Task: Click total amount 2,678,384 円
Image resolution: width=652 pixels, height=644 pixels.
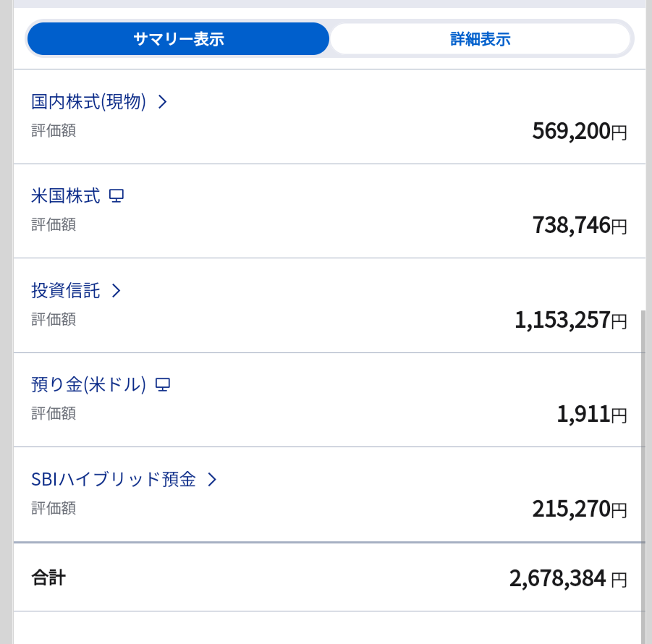Action: 568,579
